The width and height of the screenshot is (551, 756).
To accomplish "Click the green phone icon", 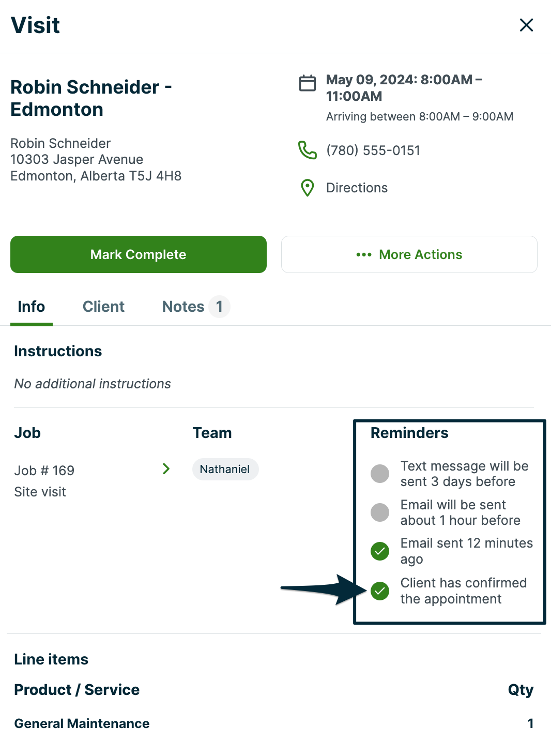I will 308,150.
